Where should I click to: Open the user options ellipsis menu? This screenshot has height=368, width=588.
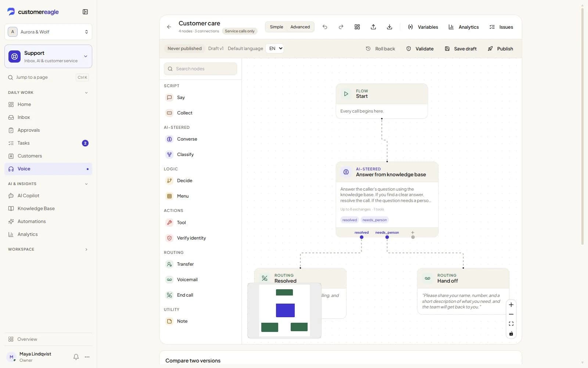point(87,357)
